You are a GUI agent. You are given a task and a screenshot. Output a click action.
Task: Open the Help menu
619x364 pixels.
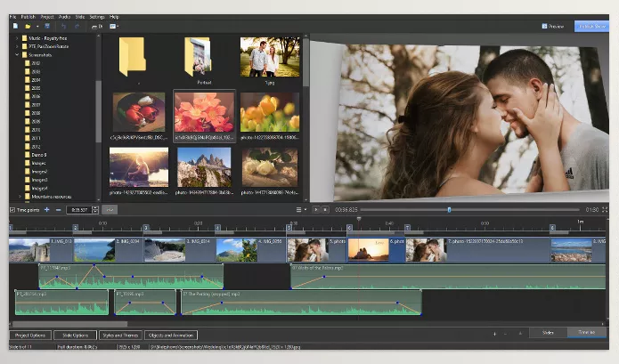tap(114, 17)
